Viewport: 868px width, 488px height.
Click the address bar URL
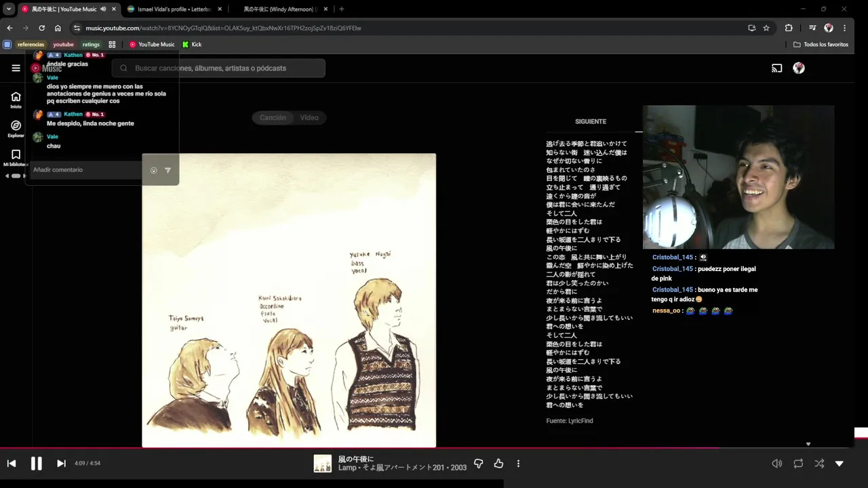[224, 28]
